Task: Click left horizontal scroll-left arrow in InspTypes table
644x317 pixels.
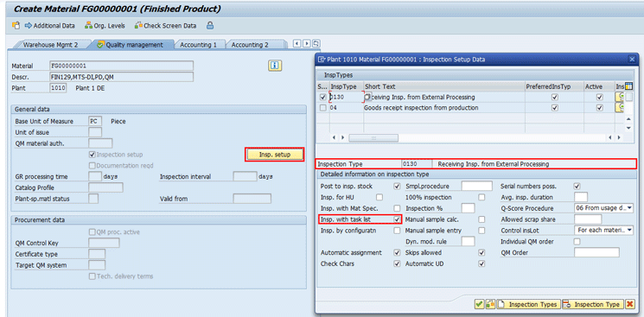Action: 334,137
